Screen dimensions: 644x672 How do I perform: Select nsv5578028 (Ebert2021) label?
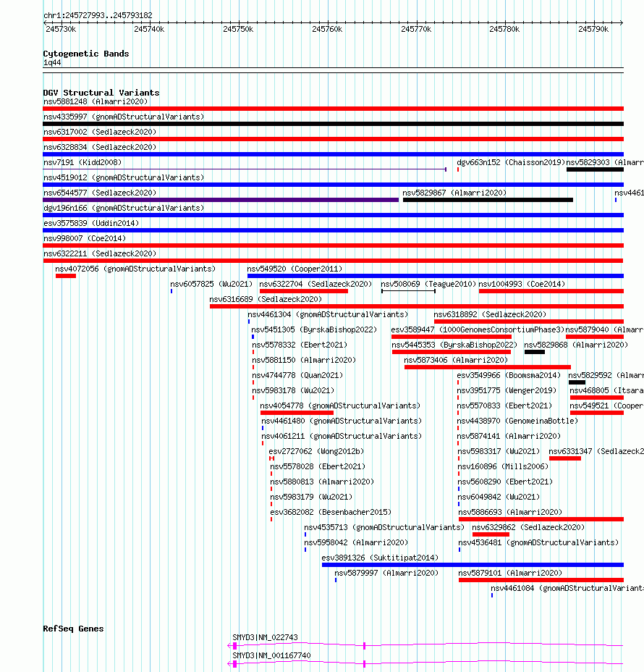(x=318, y=467)
